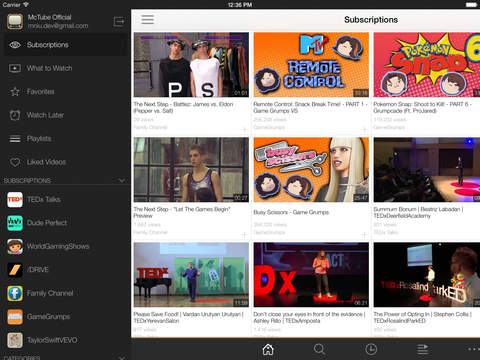Viewport: 480px width, 360px height.
Task: Click the 12:36 PM clock
Action: [x=240, y=5]
